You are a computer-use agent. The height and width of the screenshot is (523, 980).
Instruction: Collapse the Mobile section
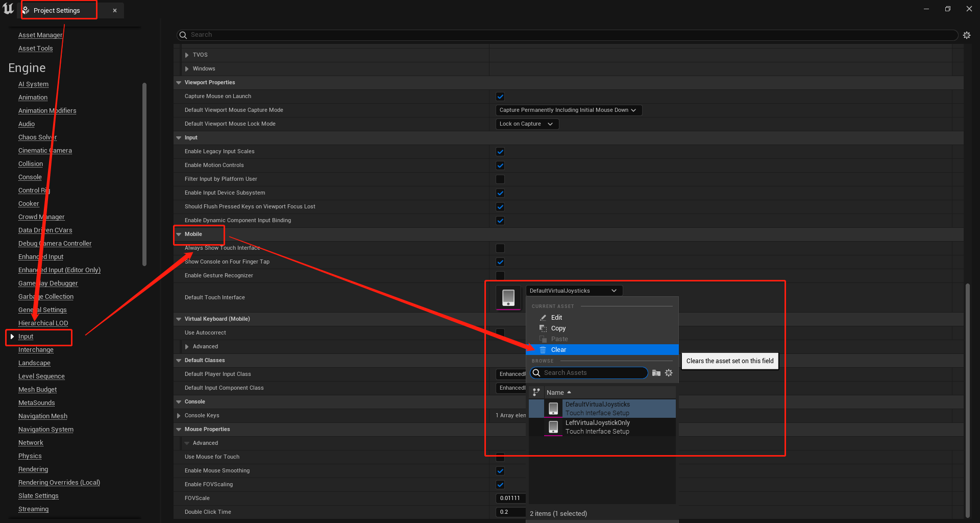(179, 234)
